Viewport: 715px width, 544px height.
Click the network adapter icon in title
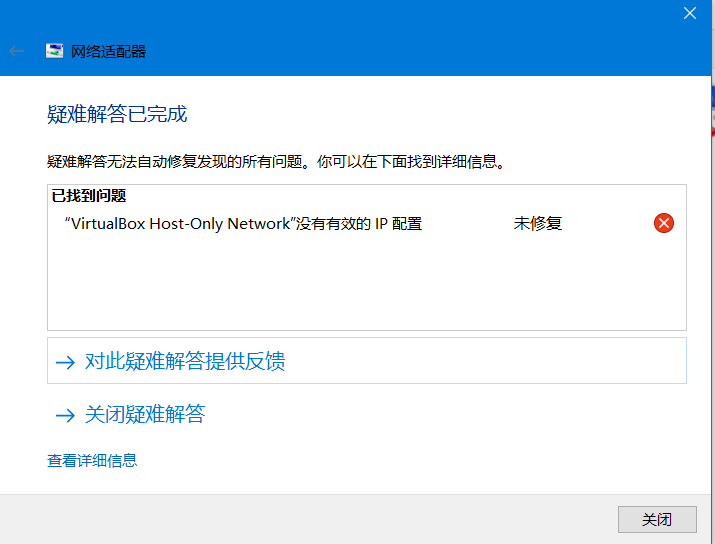click(x=55, y=51)
